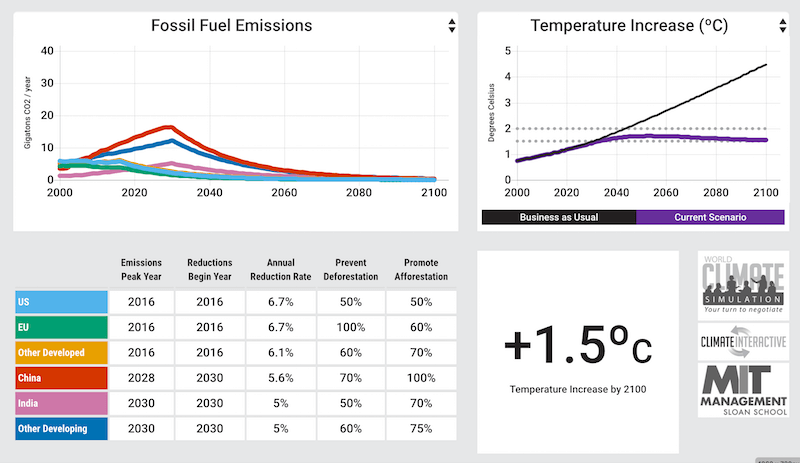Edit India Annual Reduction Rate value
800x463 pixels.
click(x=279, y=403)
